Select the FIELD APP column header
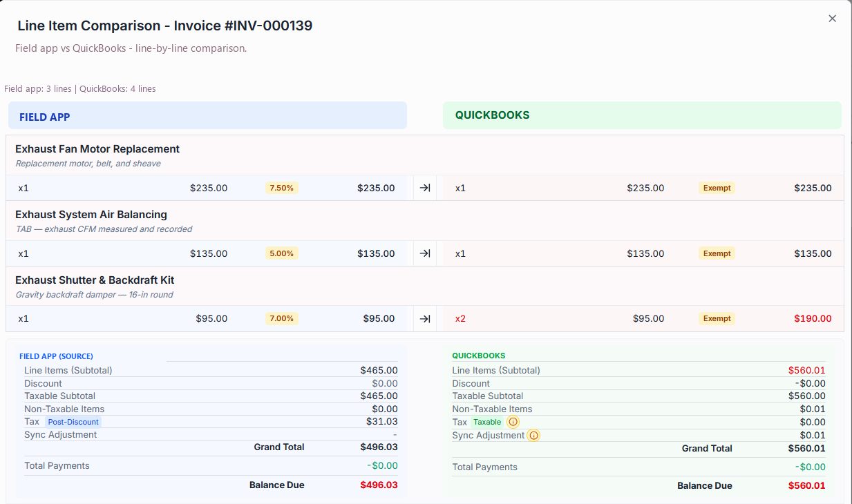 [207, 116]
